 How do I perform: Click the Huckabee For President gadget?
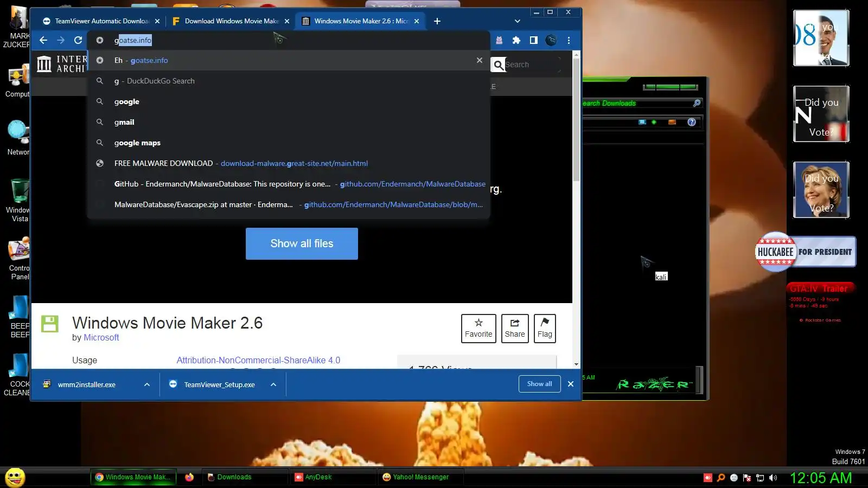pos(806,252)
